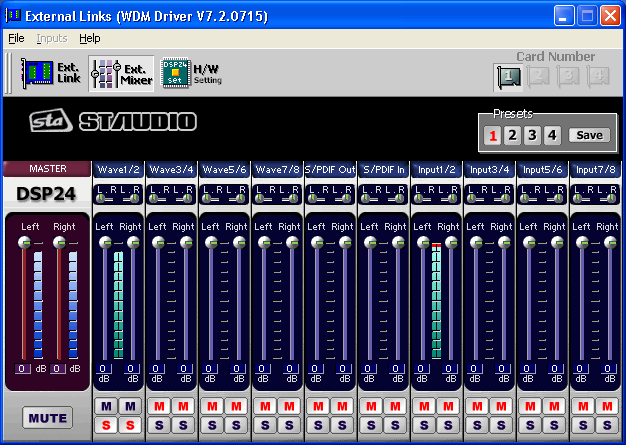Load preset 1
The height and width of the screenshot is (445, 626).
click(493, 136)
